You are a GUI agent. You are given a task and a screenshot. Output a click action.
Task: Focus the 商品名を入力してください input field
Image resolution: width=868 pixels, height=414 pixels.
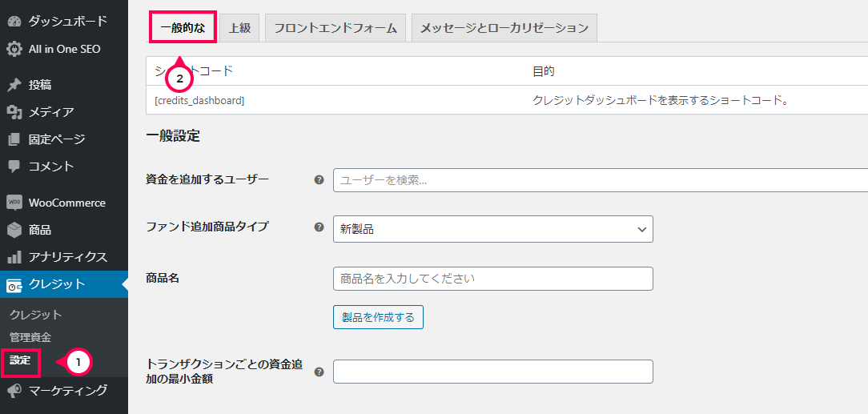click(492, 279)
